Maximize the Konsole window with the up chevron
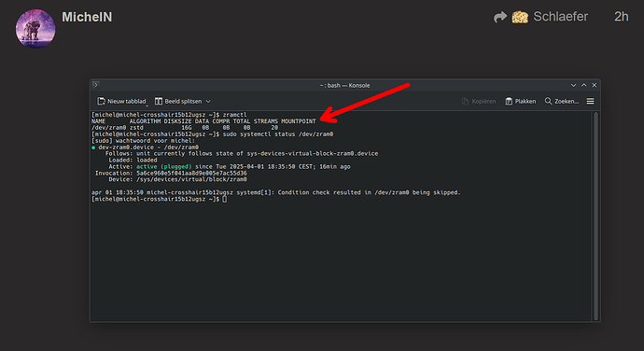The height and width of the screenshot is (351, 644). 584,85
